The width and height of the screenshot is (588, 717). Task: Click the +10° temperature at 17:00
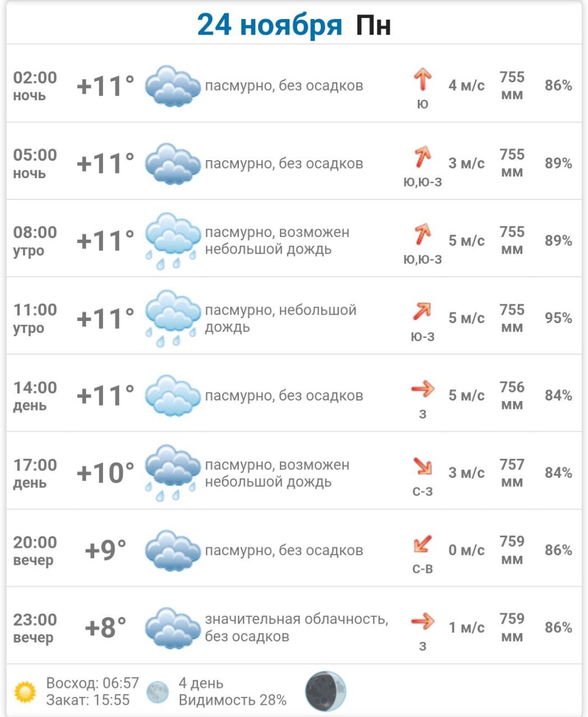[105, 473]
